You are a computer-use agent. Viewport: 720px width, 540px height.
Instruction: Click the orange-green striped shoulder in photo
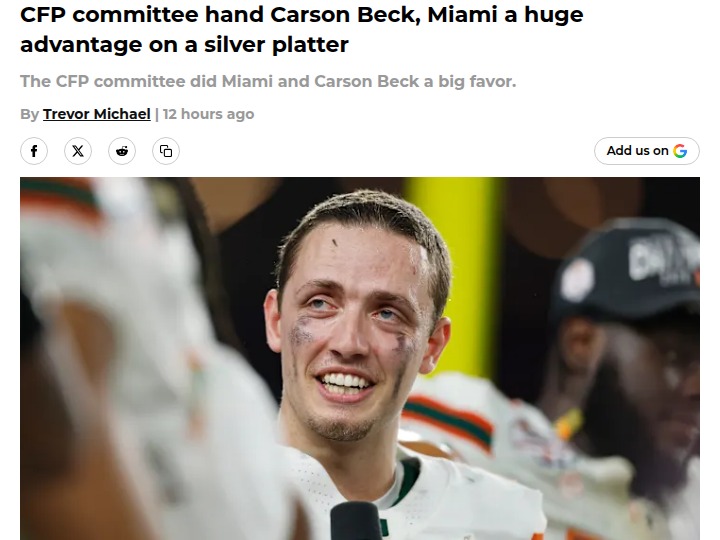448,420
